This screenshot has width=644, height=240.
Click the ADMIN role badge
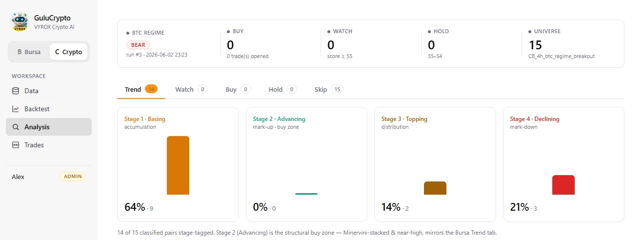click(73, 177)
